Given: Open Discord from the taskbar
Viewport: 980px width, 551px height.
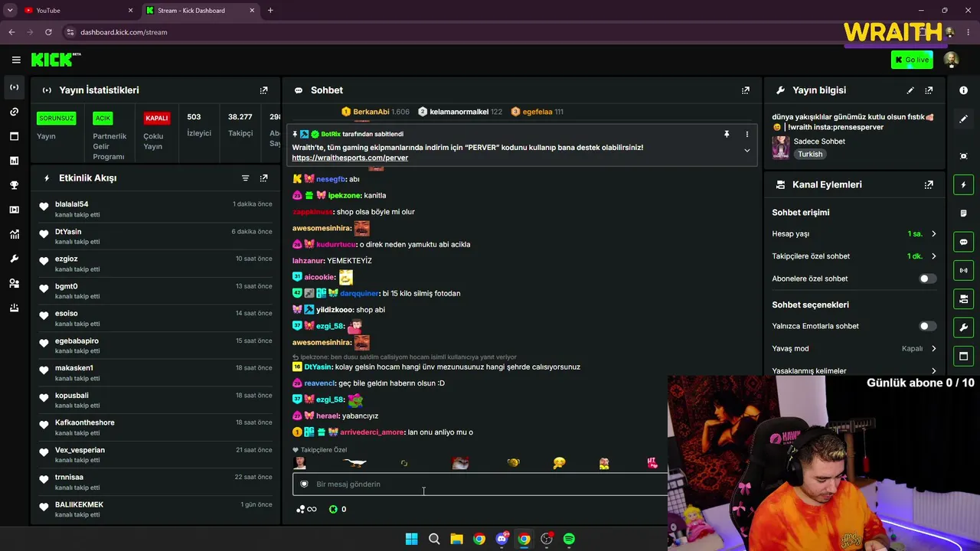Looking at the screenshot, I should (501, 539).
